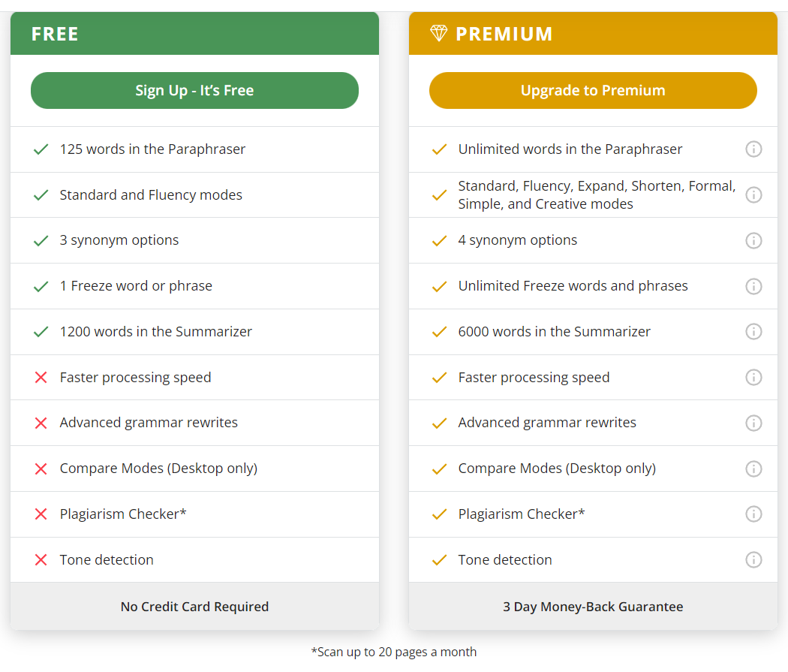Open info icon for 4 synonym options

(753, 241)
